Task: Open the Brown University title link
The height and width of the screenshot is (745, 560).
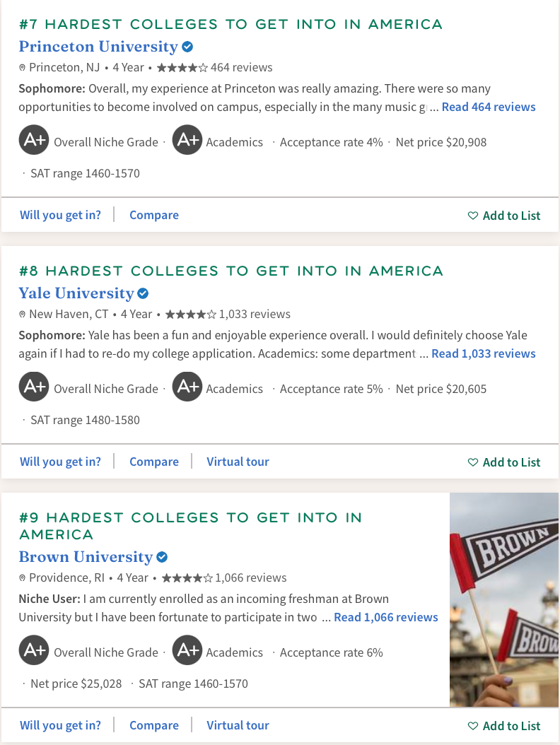Action: point(86,557)
